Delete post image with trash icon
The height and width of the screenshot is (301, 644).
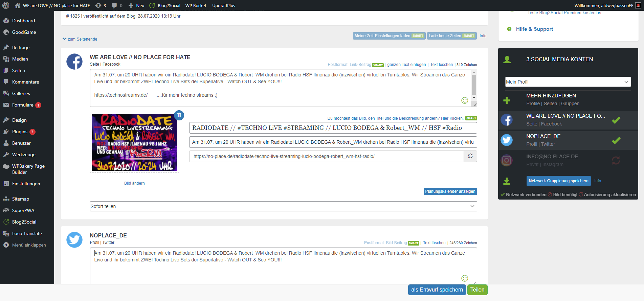(x=179, y=115)
